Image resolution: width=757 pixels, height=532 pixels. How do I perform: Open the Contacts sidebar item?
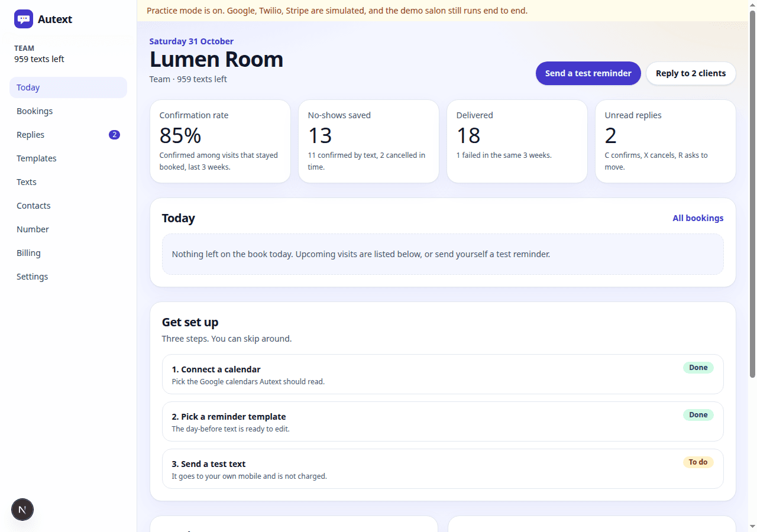click(x=68, y=206)
